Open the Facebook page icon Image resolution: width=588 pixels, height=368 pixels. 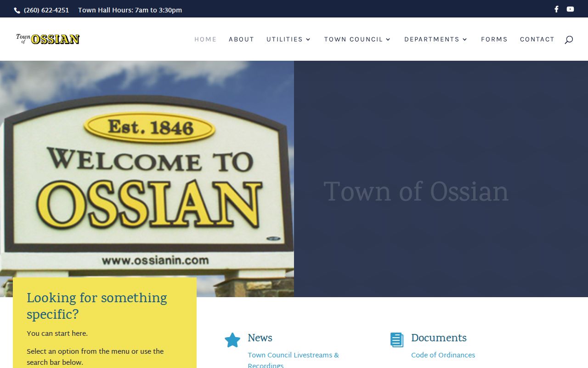556,9
